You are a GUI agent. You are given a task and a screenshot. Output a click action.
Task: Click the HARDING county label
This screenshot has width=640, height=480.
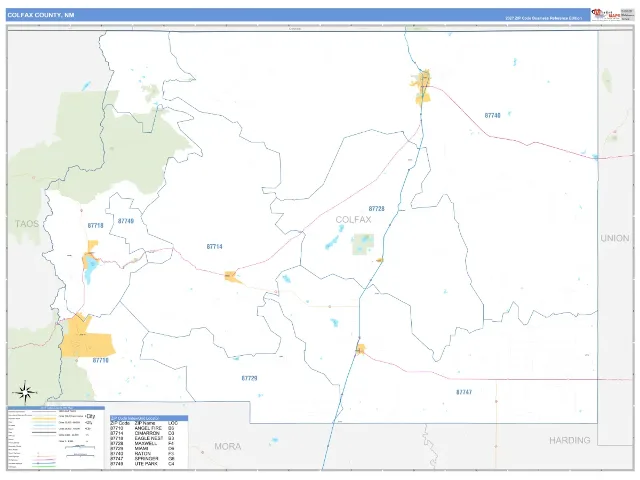pyautogui.click(x=570, y=440)
